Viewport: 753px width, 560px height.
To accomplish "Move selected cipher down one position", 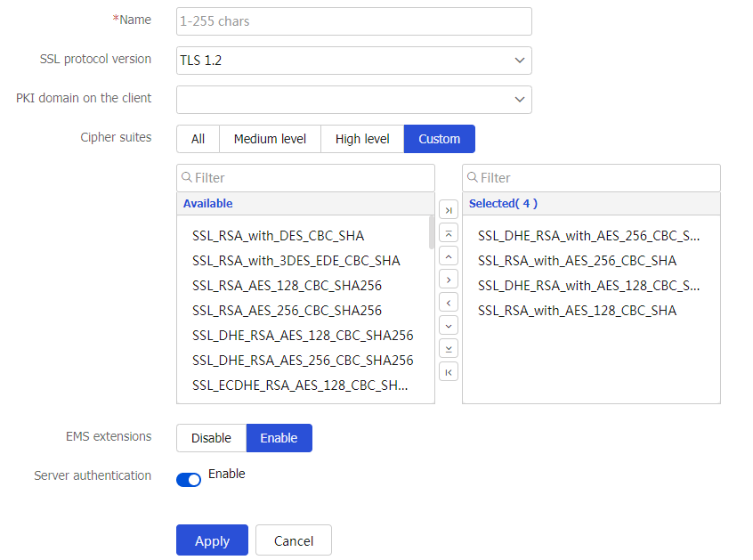I will coord(449,326).
